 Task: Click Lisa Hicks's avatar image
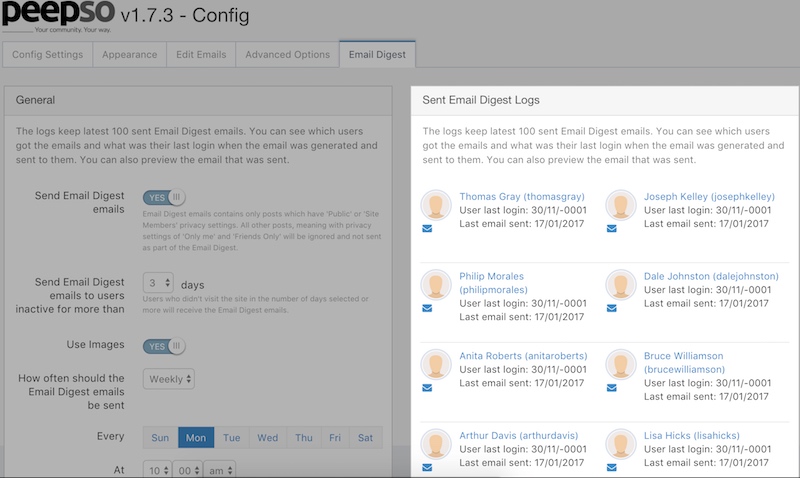[x=620, y=444]
